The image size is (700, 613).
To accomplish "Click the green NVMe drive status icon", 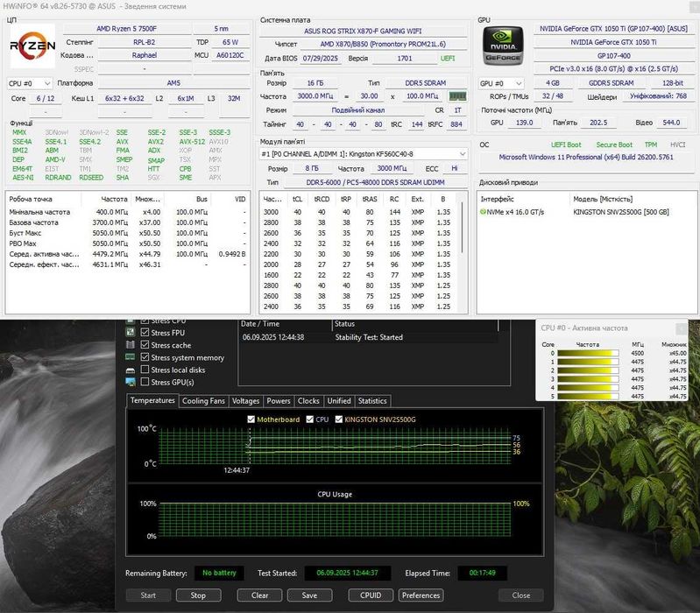I will tap(483, 212).
